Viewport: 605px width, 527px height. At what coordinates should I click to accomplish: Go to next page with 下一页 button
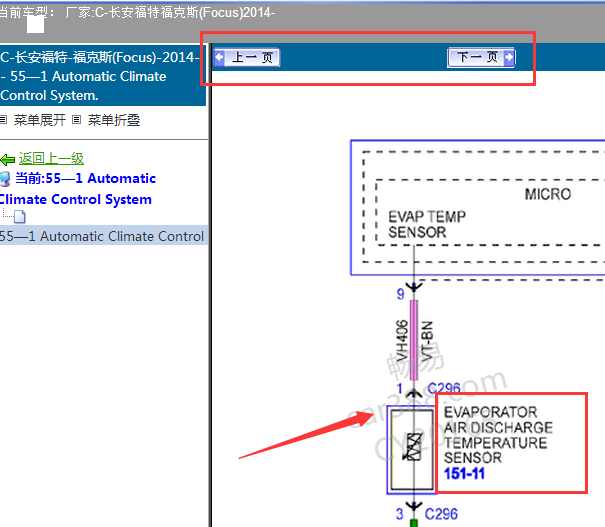[x=481, y=57]
